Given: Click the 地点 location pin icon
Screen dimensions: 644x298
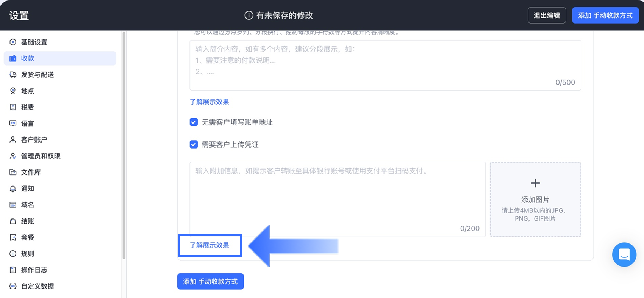Looking at the screenshot, I should [13, 91].
